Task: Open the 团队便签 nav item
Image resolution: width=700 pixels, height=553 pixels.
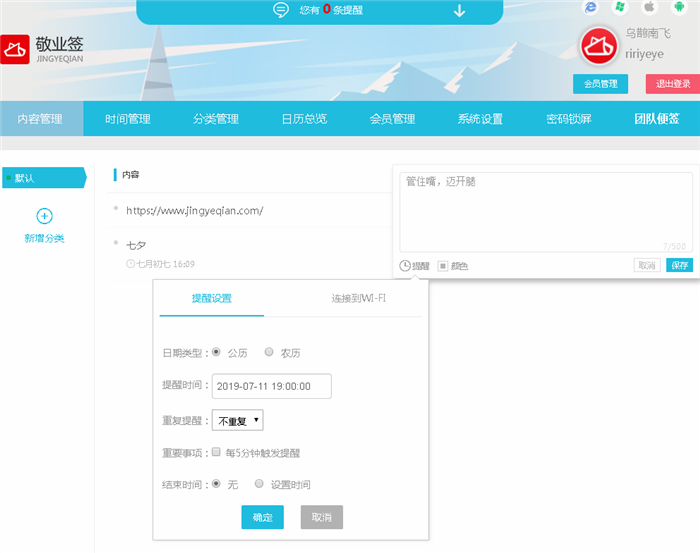Action: coord(657,119)
